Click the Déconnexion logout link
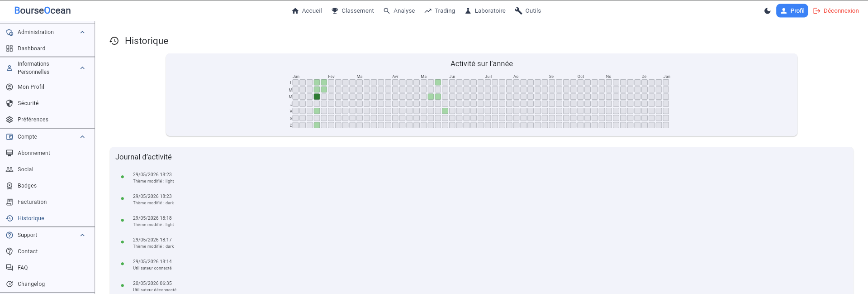Viewport: 868px width, 294px height. click(836, 11)
